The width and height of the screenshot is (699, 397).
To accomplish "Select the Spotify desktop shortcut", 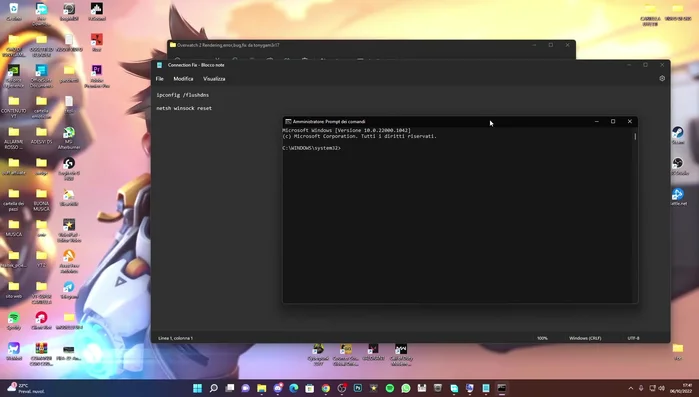I will [x=14, y=321].
